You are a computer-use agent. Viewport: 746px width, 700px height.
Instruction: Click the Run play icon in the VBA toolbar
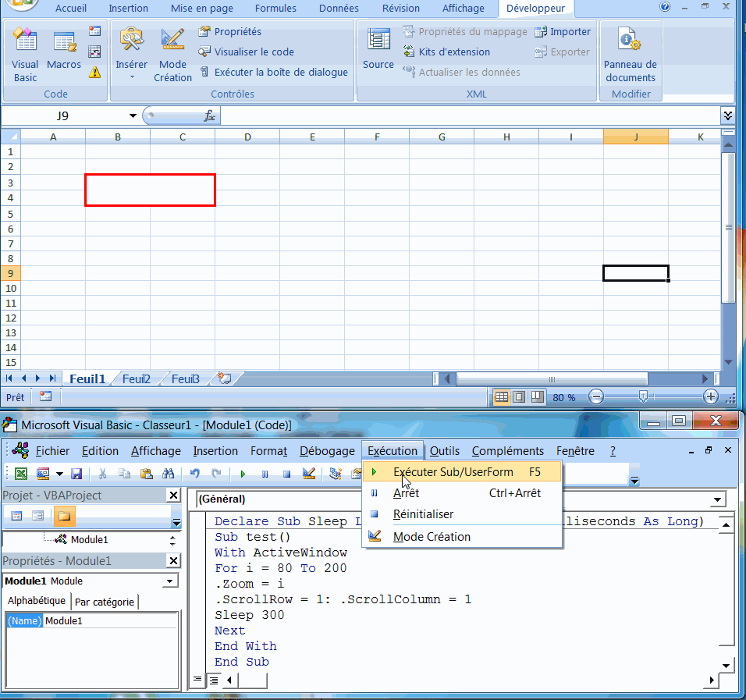243,474
